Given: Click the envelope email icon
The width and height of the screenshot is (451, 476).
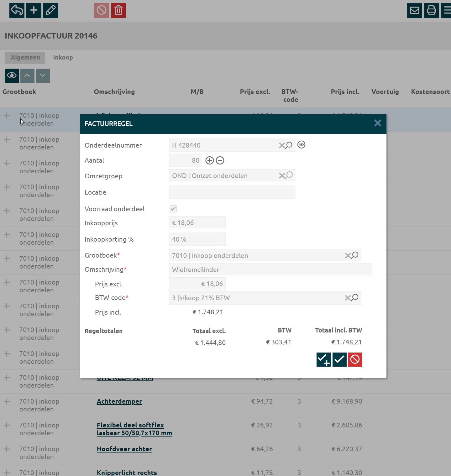Looking at the screenshot, I should pyautogui.click(x=415, y=10).
